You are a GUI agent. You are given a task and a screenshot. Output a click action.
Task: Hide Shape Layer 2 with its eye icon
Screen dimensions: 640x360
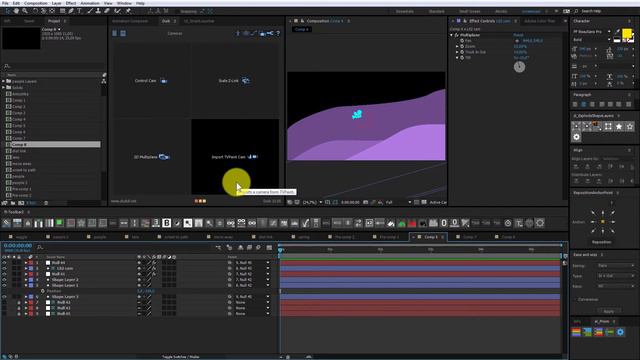click(x=4, y=280)
